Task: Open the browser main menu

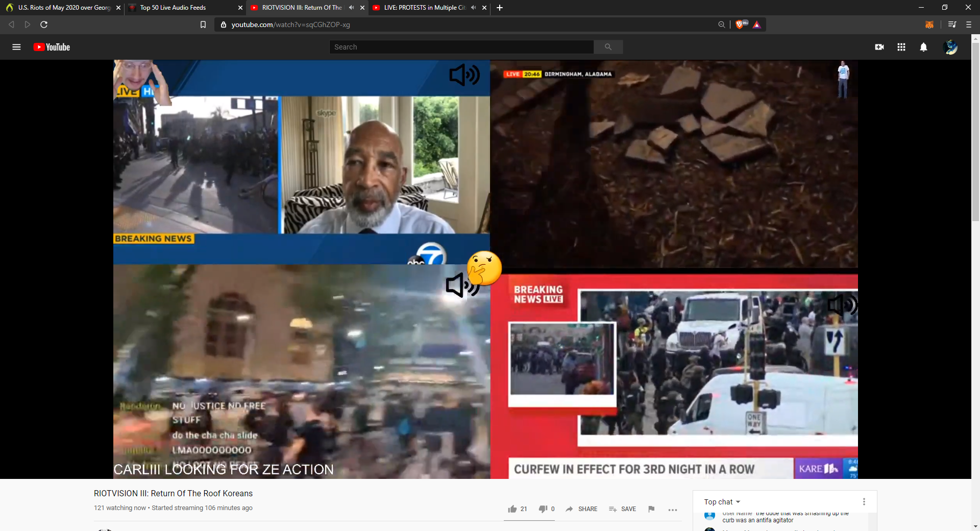Action: click(x=969, y=25)
